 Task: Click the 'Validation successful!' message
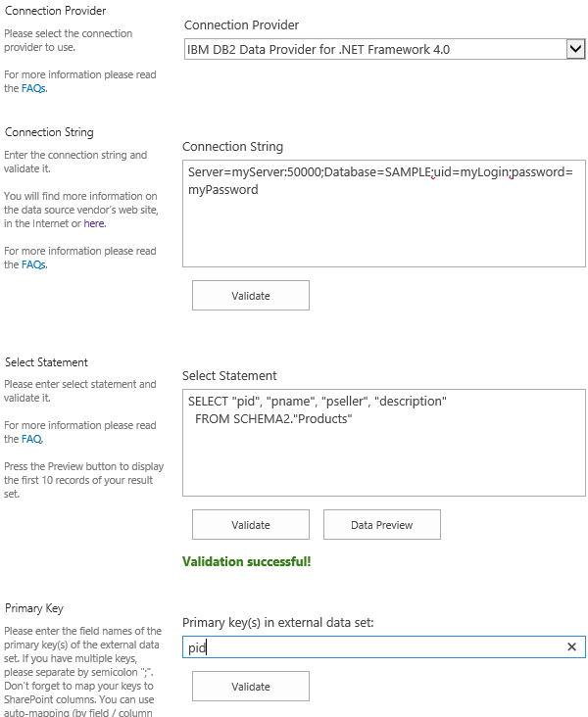click(246, 562)
